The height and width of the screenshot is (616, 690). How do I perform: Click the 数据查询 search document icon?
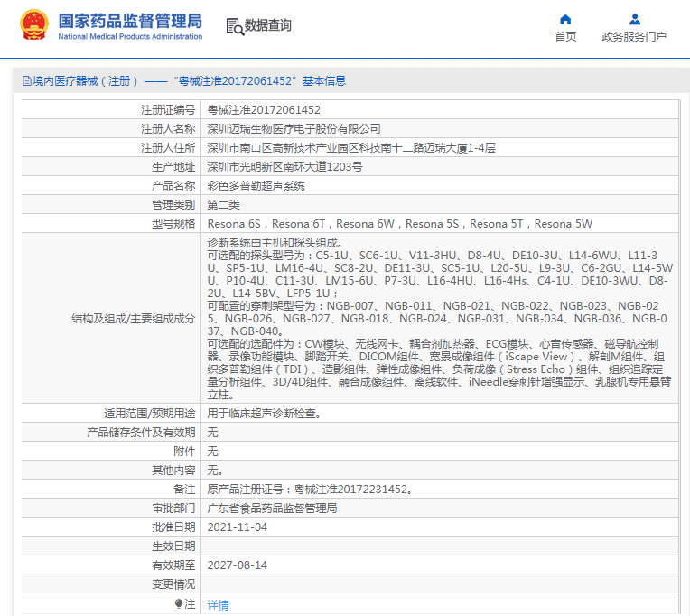tap(236, 26)
